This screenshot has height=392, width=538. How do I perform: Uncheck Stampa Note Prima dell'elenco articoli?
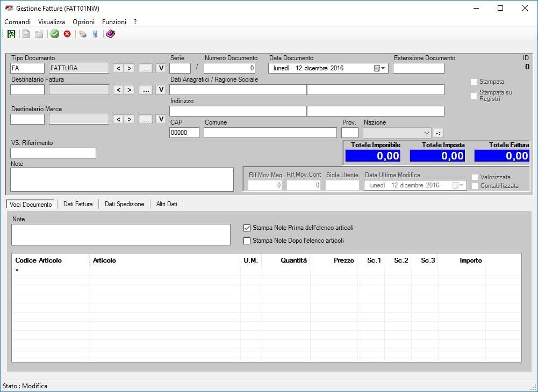point(247,227)
